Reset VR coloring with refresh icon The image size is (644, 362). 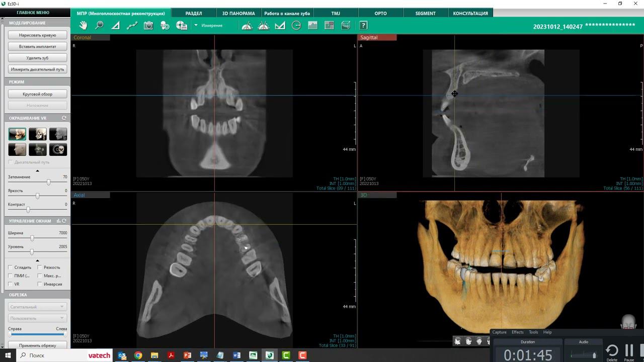pos(64,118)
